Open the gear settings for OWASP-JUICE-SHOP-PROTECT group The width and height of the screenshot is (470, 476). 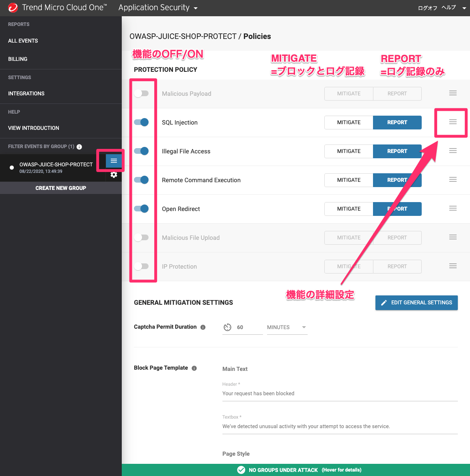(x=114, y=174)
